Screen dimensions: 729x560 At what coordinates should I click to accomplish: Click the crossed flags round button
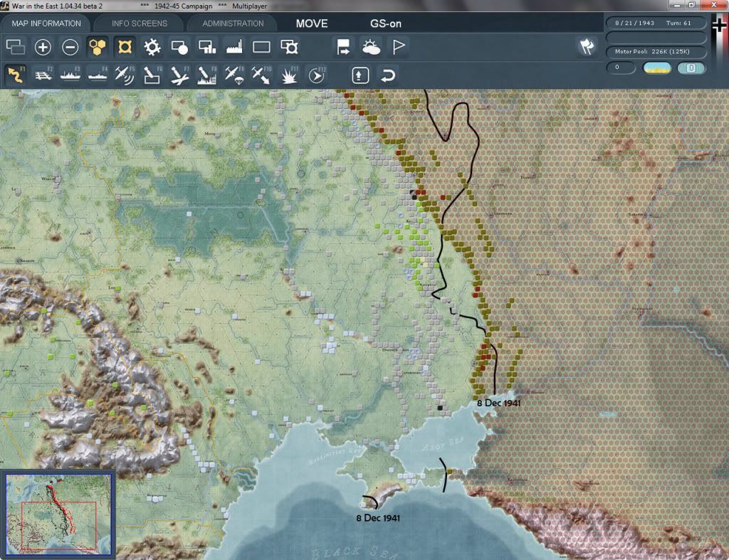pyautogui.click(x=587, y=46)
